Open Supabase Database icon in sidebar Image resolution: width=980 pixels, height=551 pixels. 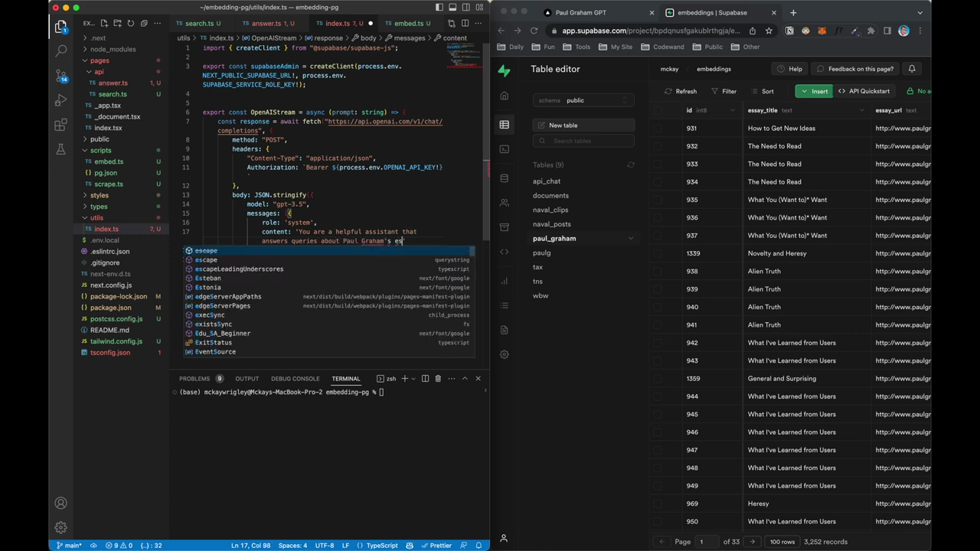pyautogui.click(x=504, y=178)
